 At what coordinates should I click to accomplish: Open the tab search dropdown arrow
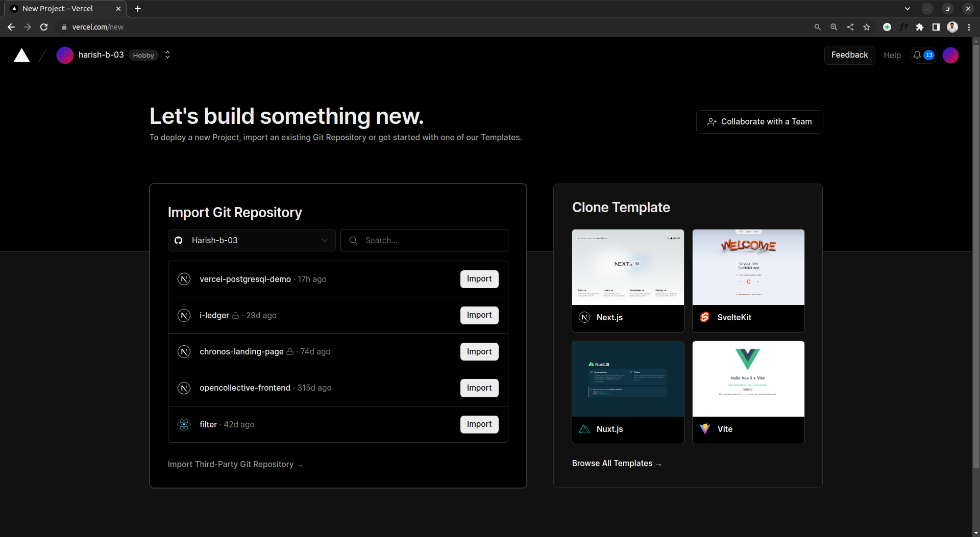tap(908, 9)
